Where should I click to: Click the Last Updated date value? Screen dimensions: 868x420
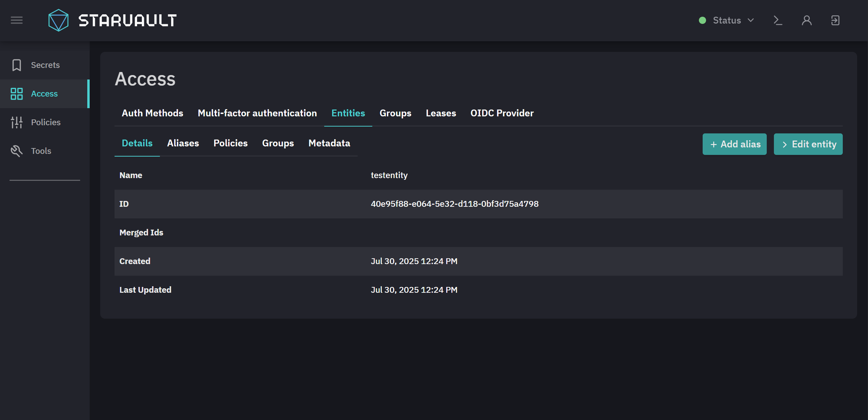[414, 290]
